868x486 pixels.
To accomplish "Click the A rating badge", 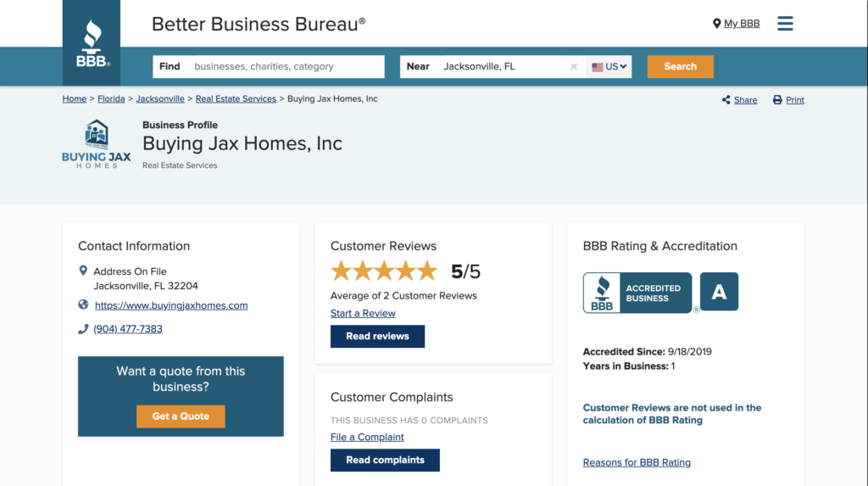I will (719, 293).
